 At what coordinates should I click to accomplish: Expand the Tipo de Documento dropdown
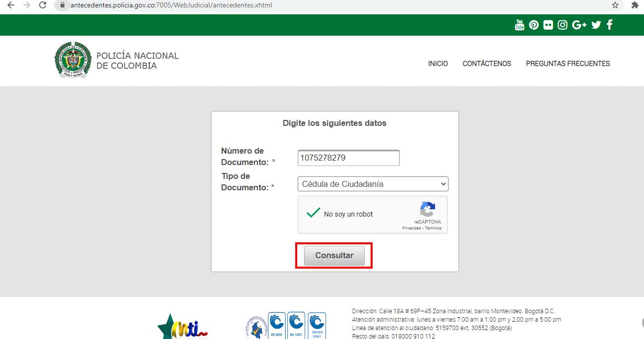373,184
